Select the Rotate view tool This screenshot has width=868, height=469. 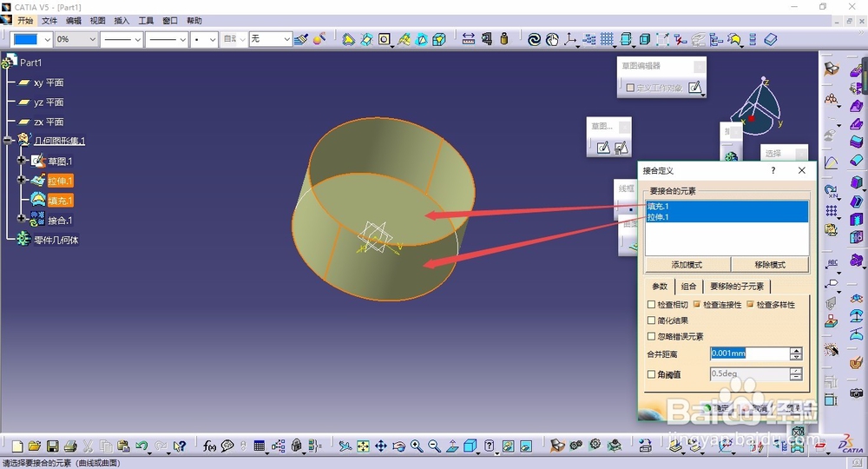pyautogui.click(x=398, y=446)
